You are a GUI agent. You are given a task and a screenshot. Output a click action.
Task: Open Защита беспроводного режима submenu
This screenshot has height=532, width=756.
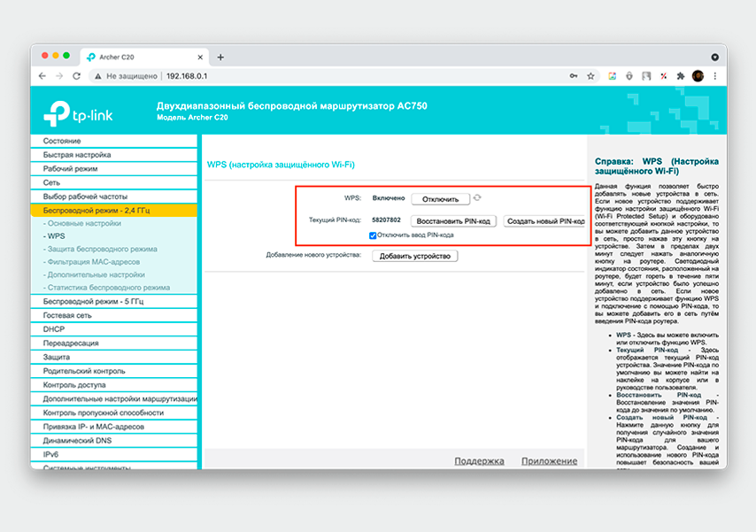click(100, 249)
